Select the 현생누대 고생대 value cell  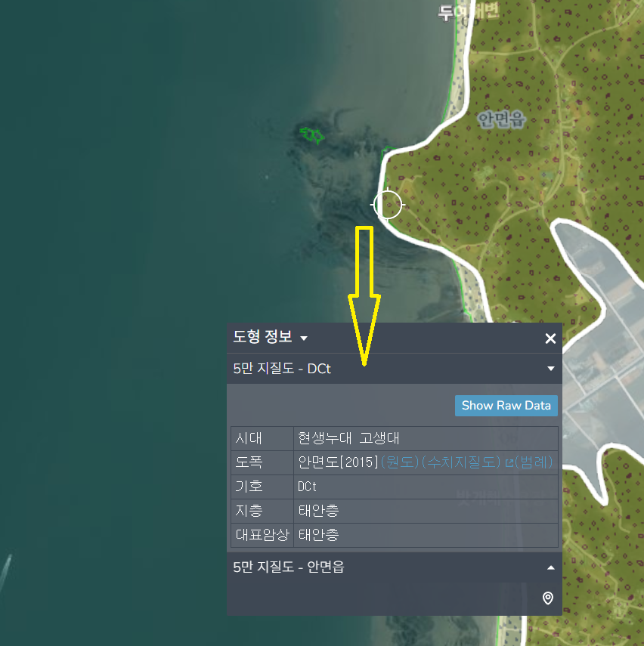coord(348,438)
